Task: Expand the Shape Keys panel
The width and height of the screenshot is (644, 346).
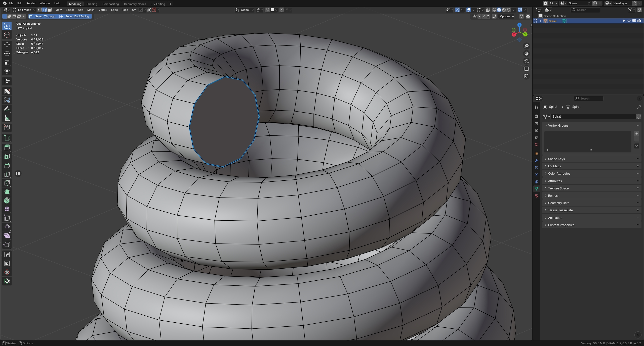Action: [x=591, y=159]
